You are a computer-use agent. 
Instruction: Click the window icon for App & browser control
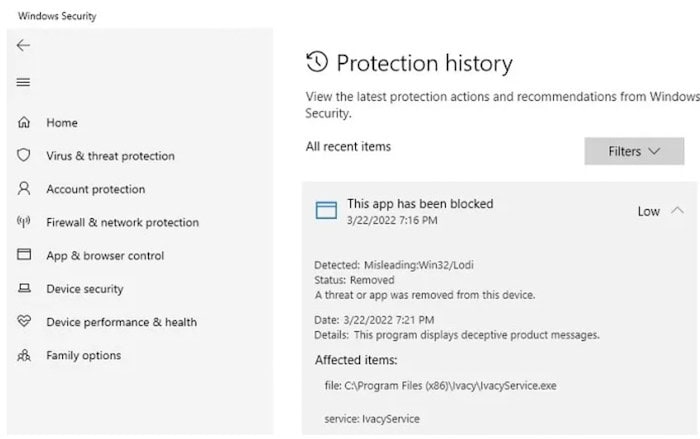tap(24, 255)
